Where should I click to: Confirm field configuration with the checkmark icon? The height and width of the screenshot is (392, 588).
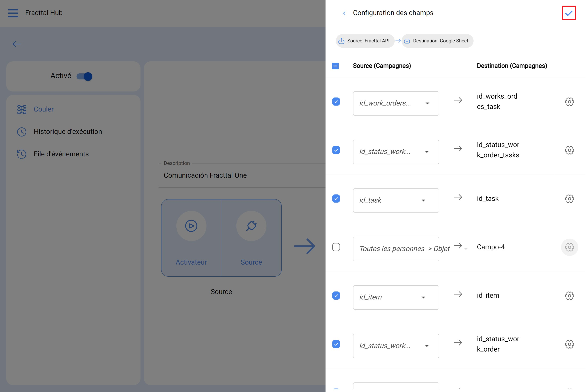tap(569, 13)
